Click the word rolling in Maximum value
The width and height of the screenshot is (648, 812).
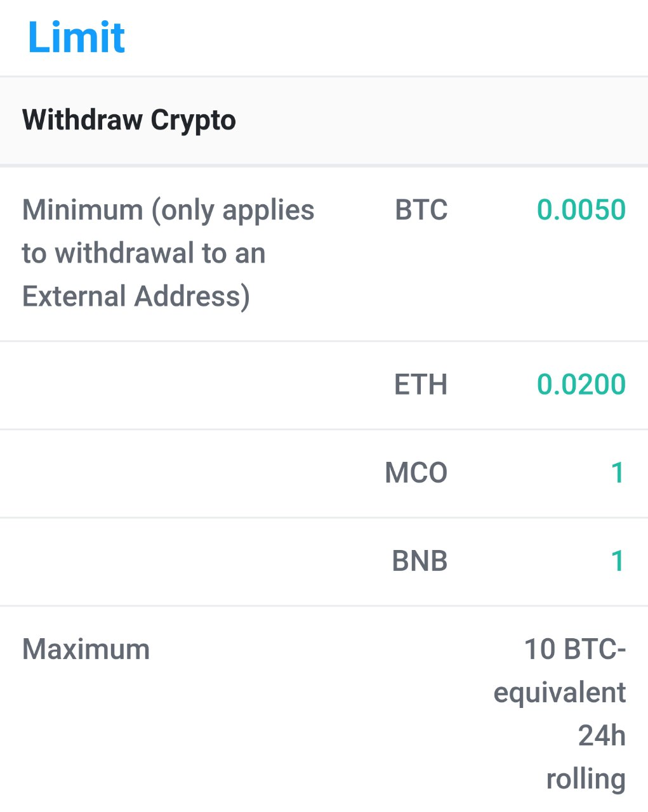[586, 778]
